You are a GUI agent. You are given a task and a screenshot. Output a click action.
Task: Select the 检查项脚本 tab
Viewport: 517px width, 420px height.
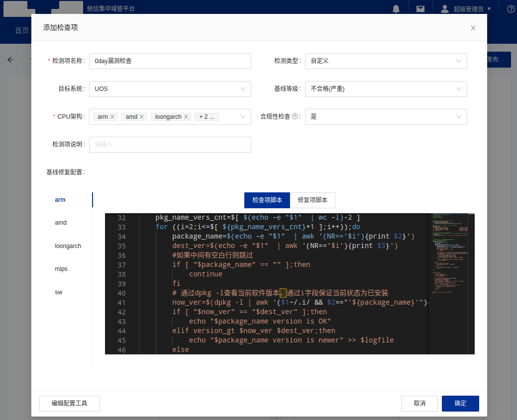pyautogui.click(x=267, y=200)
